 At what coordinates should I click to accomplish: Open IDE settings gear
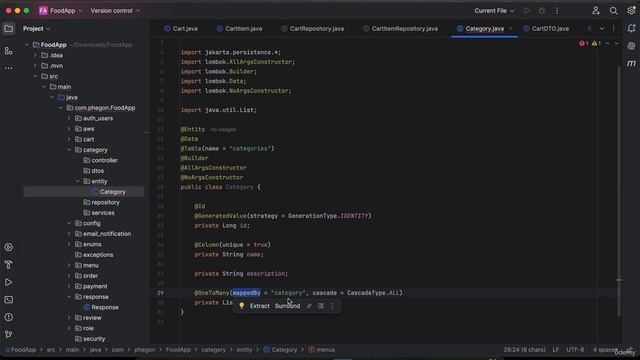(x=631, y=11)
